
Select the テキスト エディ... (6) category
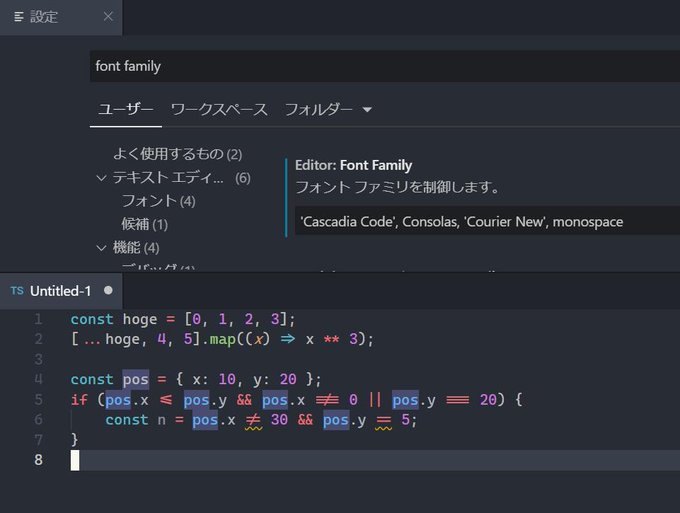tap(181, 178)
